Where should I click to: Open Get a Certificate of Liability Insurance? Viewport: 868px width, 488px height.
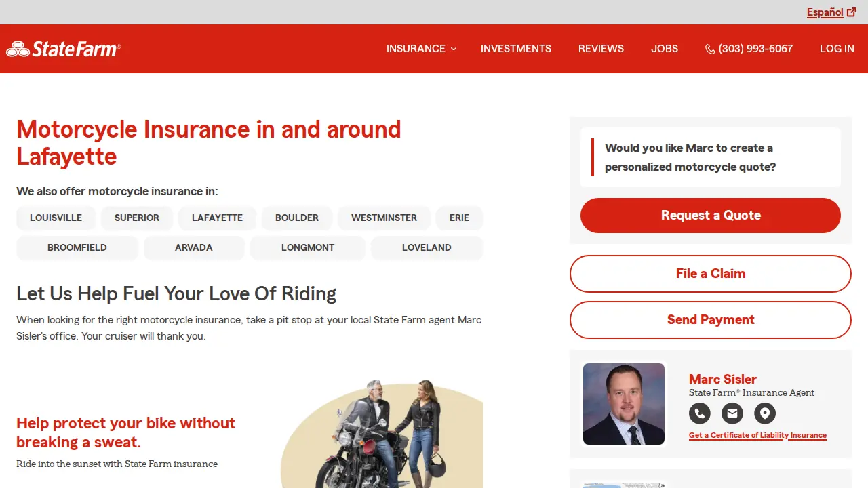click(x=757, y=435)
